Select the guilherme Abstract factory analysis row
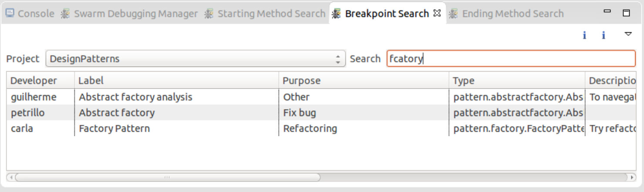The width and height of the screenshot is (644, 192). coord(321,97)
